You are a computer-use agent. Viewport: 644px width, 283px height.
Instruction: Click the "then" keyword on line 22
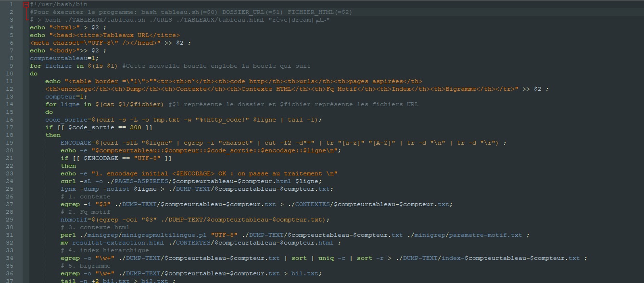coord(68,166)
